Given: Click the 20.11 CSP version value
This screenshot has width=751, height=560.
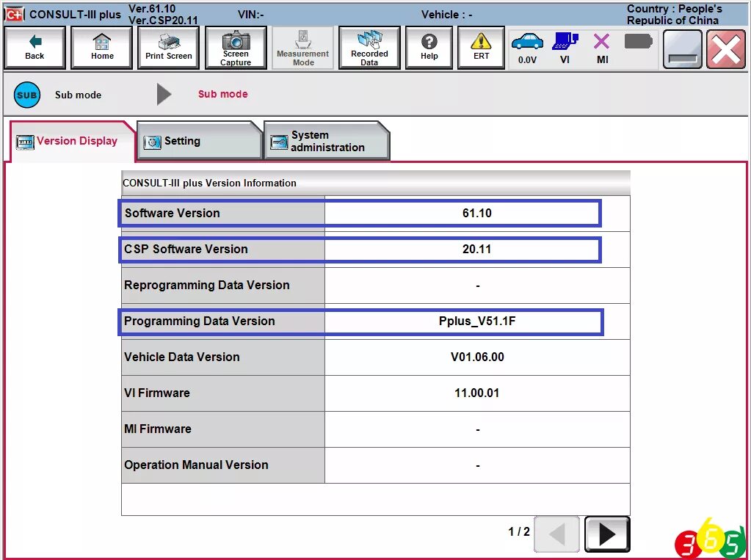Looking at the screenshot, I should pos(477,249).
